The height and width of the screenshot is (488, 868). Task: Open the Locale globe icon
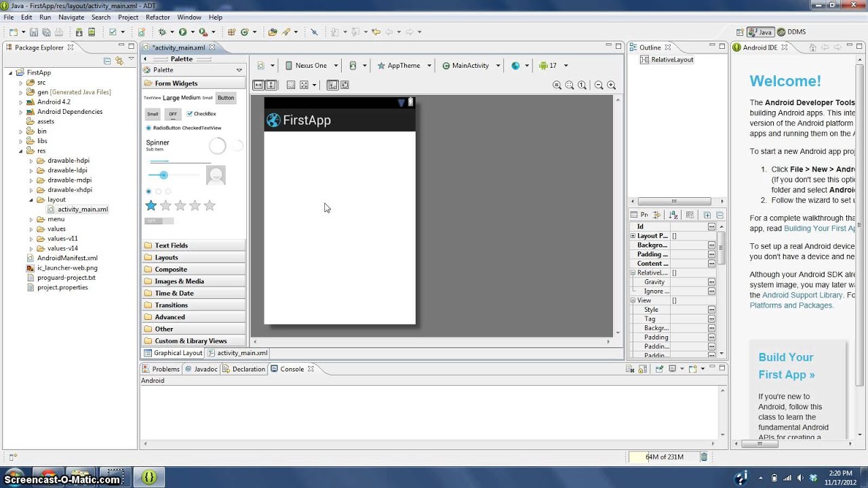point(515,66)
